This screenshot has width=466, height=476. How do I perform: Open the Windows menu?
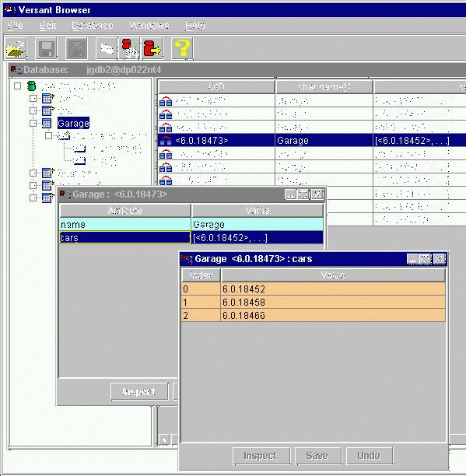coord(149,25)
